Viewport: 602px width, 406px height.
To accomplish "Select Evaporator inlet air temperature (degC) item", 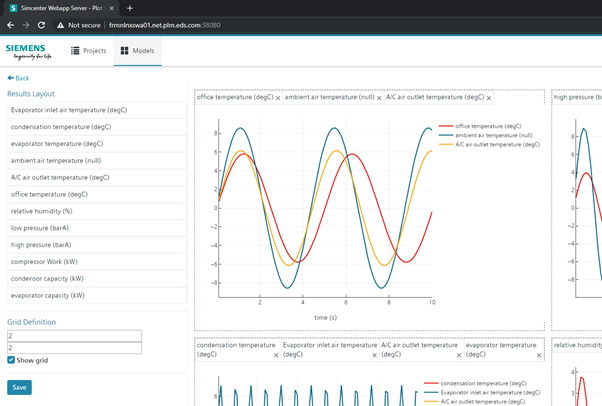I will click(97, 110).
